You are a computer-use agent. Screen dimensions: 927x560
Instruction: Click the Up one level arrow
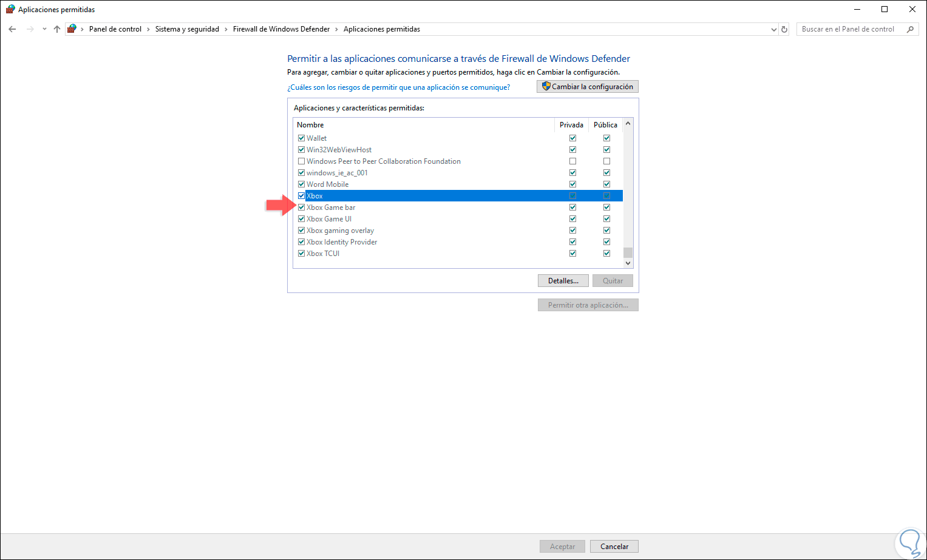(x=57, y=29)
